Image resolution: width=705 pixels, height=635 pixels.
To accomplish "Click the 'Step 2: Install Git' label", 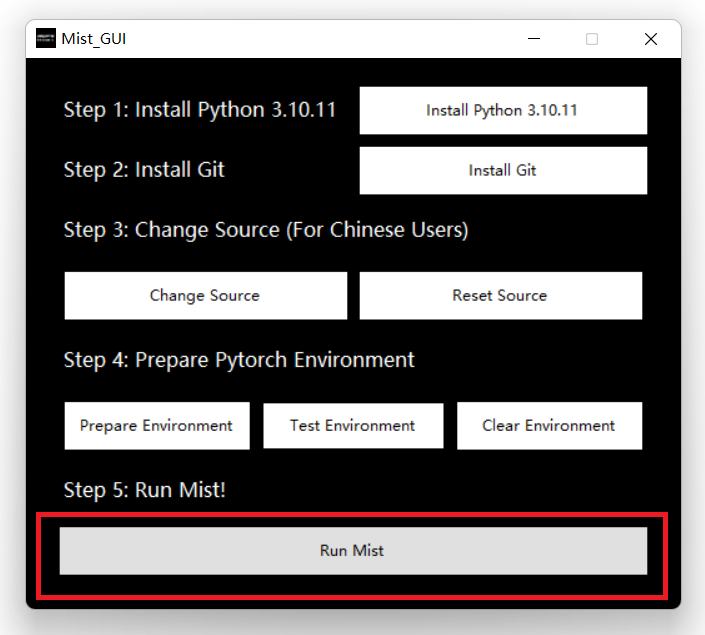I will pos(144,170).
